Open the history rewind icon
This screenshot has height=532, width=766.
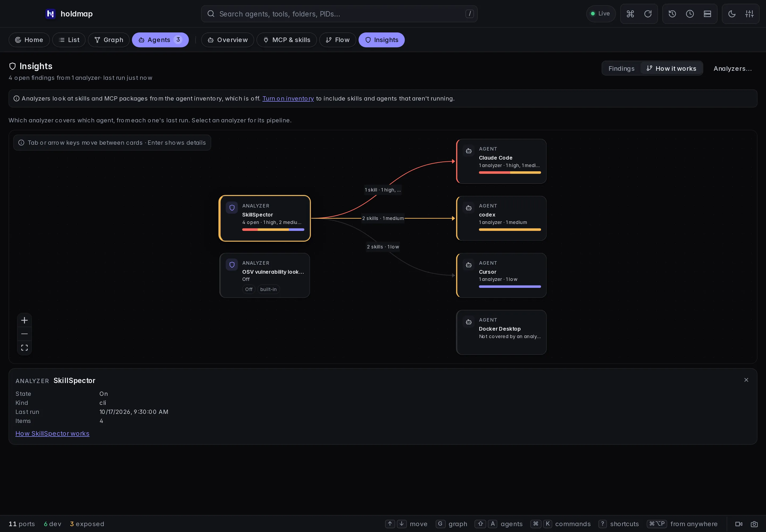click(672, 14)
